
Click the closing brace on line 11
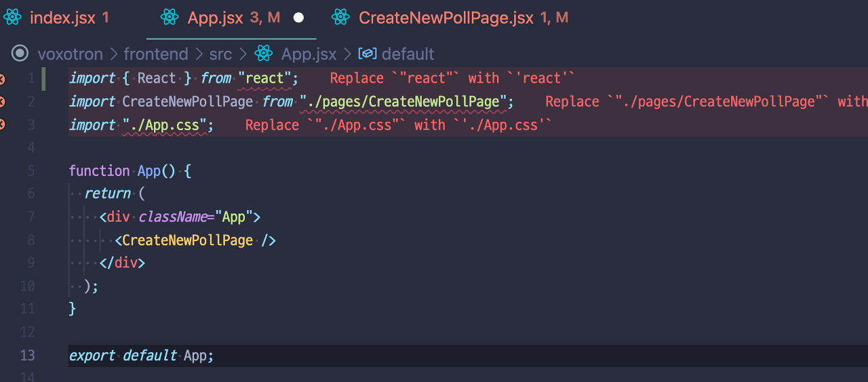(73, 309)
